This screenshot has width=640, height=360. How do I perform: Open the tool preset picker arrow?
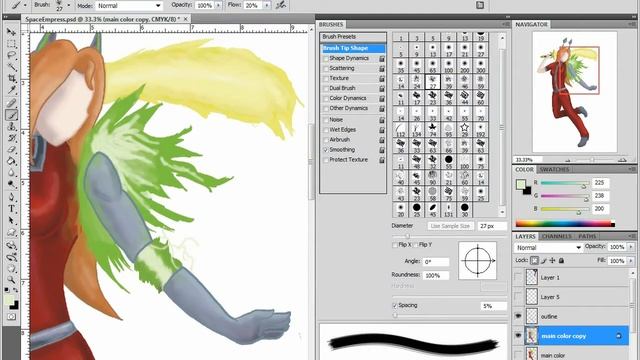click(x=25, y=6)
